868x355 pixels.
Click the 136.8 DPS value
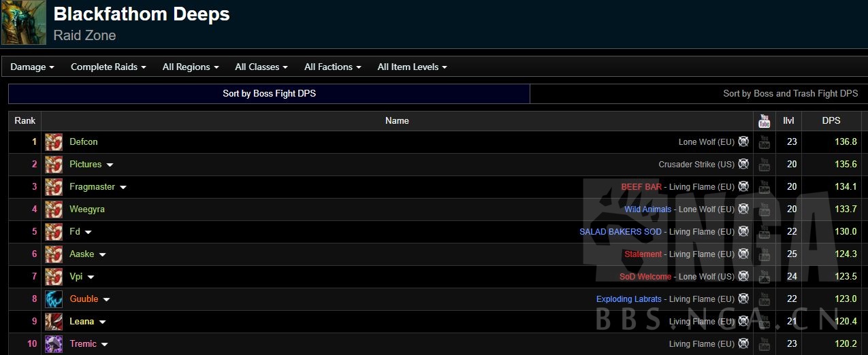[846, 142]
